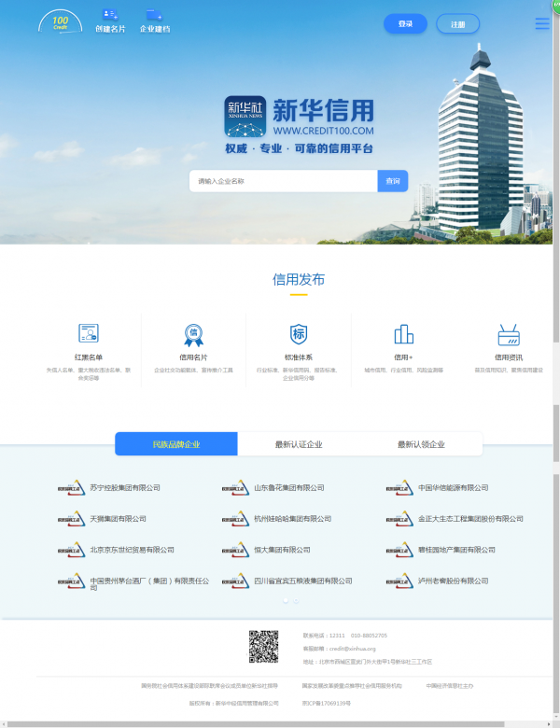Click the 查询 search button
The height and width of the screenshot is (728, 560).
pos(393,181)
